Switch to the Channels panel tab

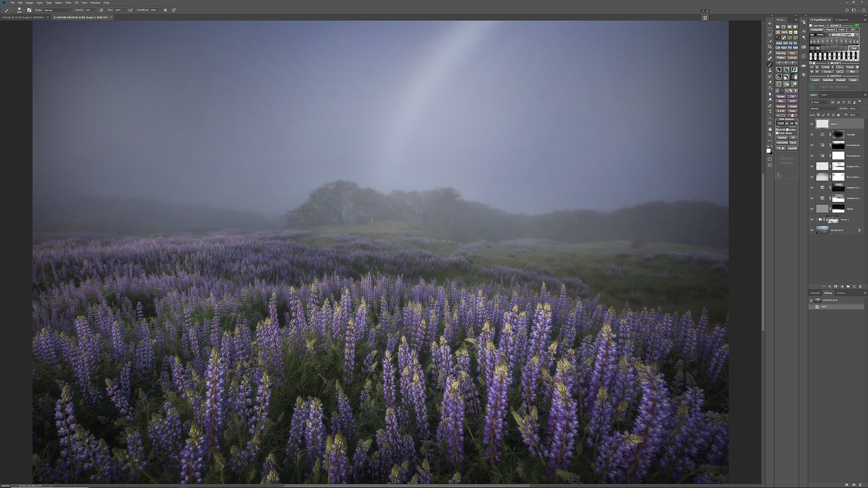pyautogui.click(x=815, y=293)
